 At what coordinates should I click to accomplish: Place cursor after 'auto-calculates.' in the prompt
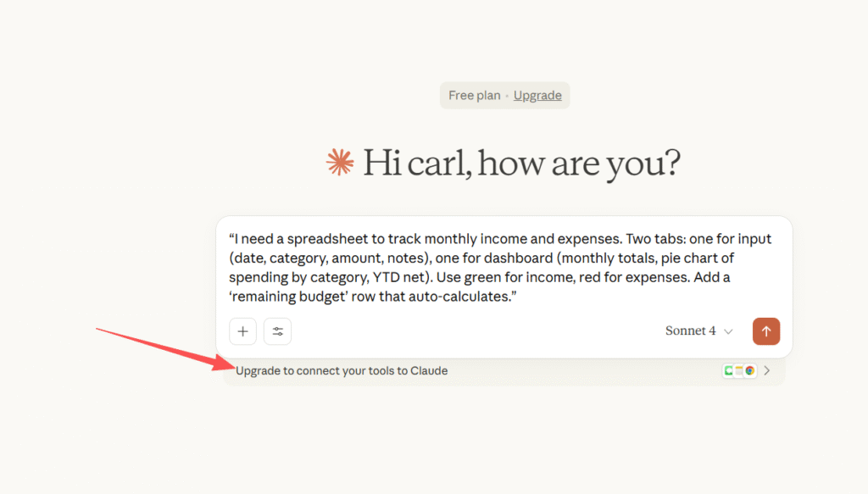[x=510, y=297]
